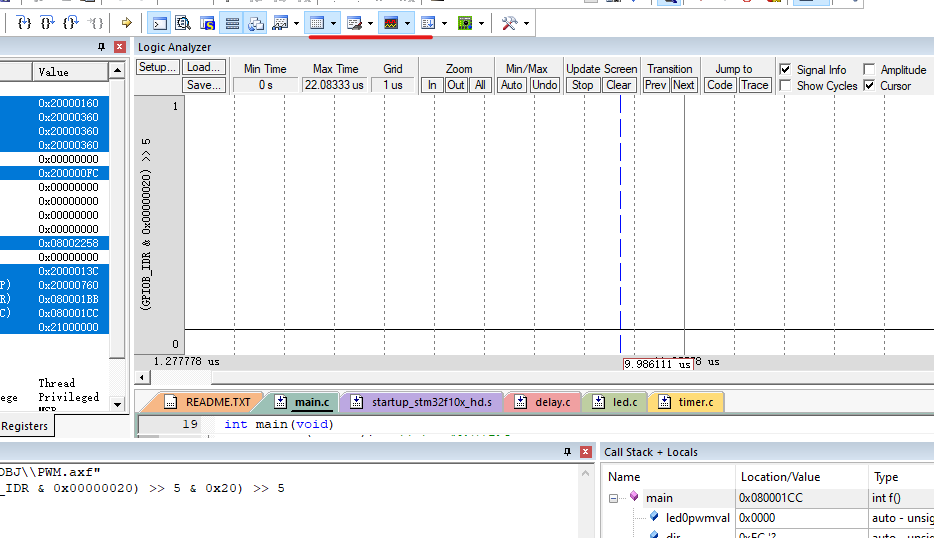Click the Grid value 1 us field

[x=393, y=85]
